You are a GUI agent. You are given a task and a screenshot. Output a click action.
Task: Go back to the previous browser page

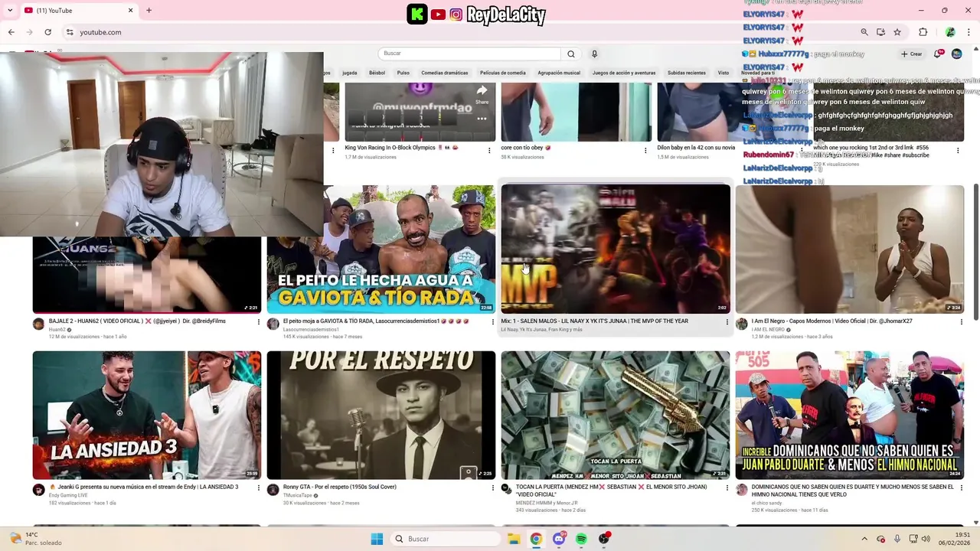click(x=11, y=32)
